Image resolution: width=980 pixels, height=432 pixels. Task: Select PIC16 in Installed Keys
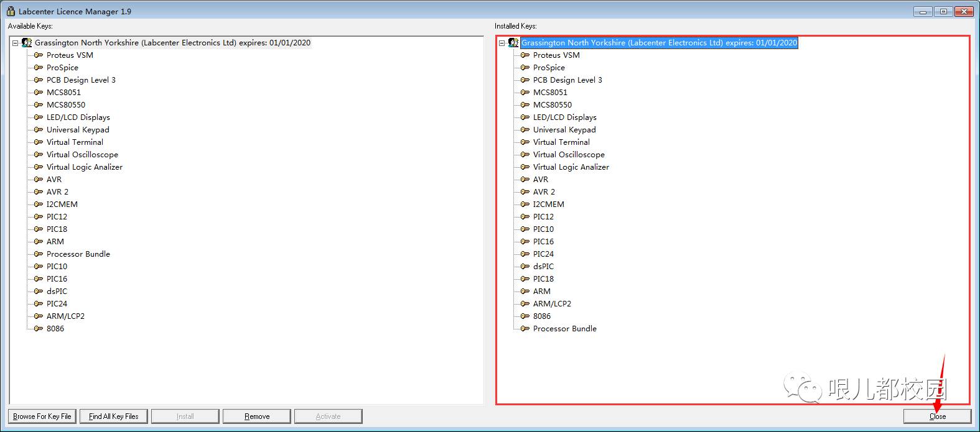(543, 242)
